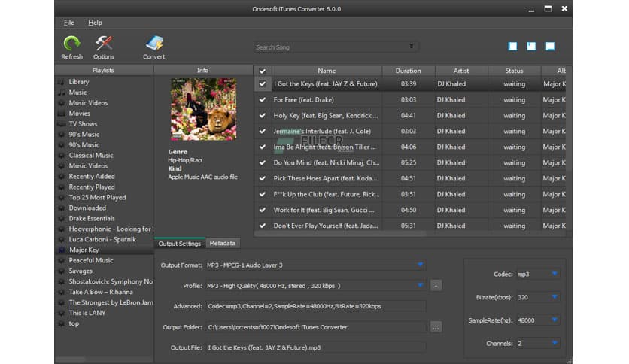Sort songs by Duration column header

(x=409, y=71)
